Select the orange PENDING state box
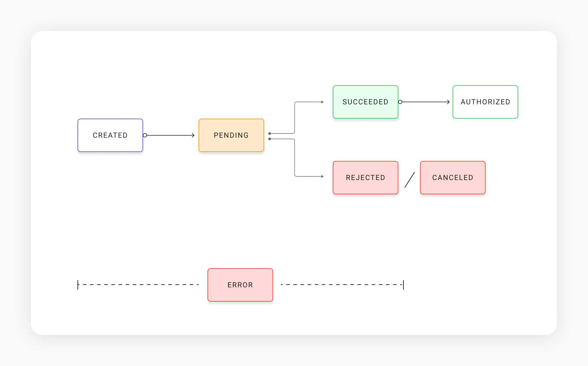The width and height of the screenshot is (588, 366). (231, 135)
